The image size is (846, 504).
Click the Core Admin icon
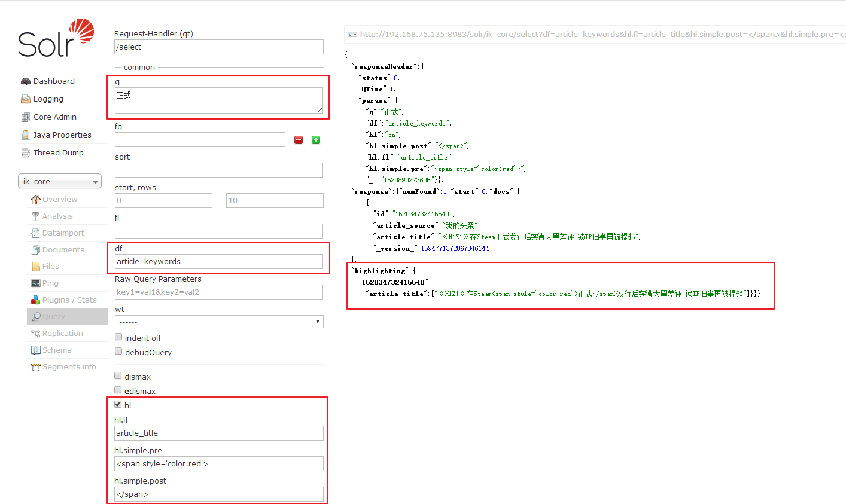25,117
